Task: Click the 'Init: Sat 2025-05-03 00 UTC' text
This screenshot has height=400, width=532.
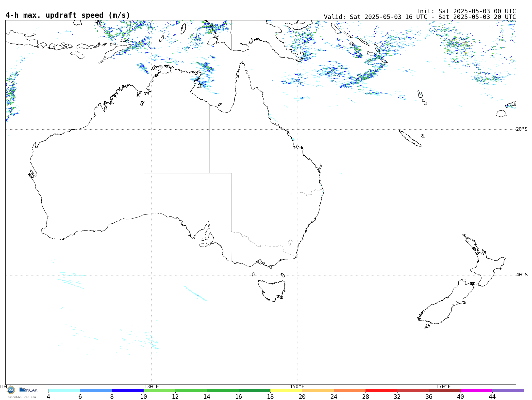Action: click(466, 11)
